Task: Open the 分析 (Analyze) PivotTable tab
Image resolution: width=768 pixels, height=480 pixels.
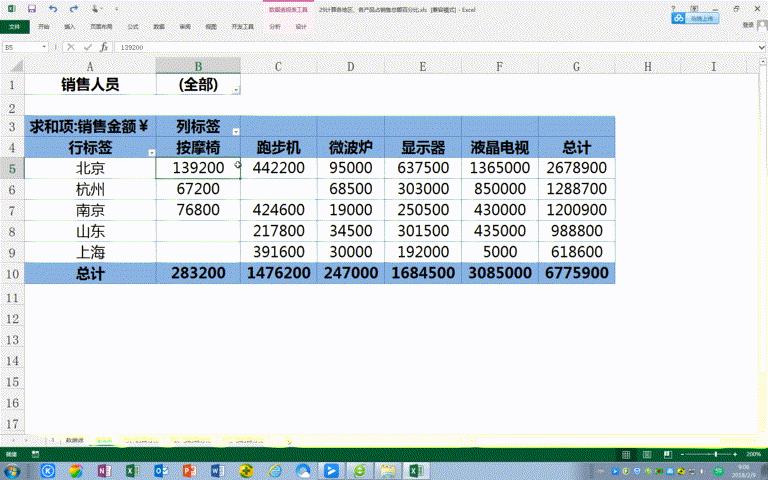Action: point(275,26)
